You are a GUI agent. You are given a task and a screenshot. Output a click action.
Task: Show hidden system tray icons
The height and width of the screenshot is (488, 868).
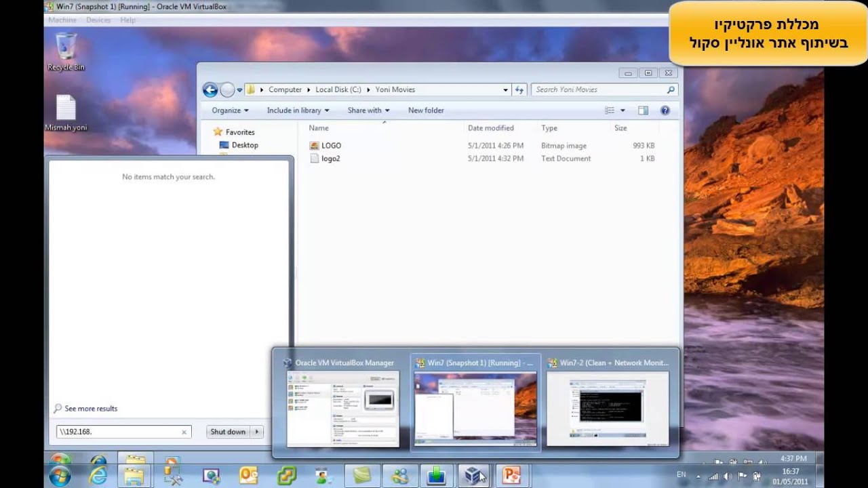click(698, 476)
